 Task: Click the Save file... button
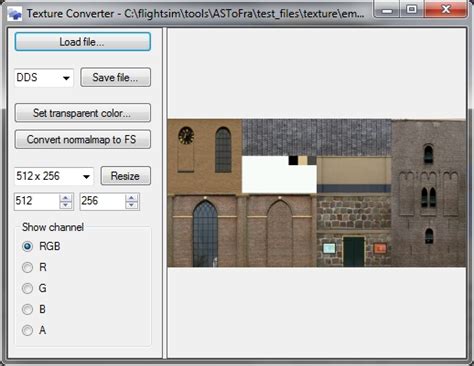[115, 78]
